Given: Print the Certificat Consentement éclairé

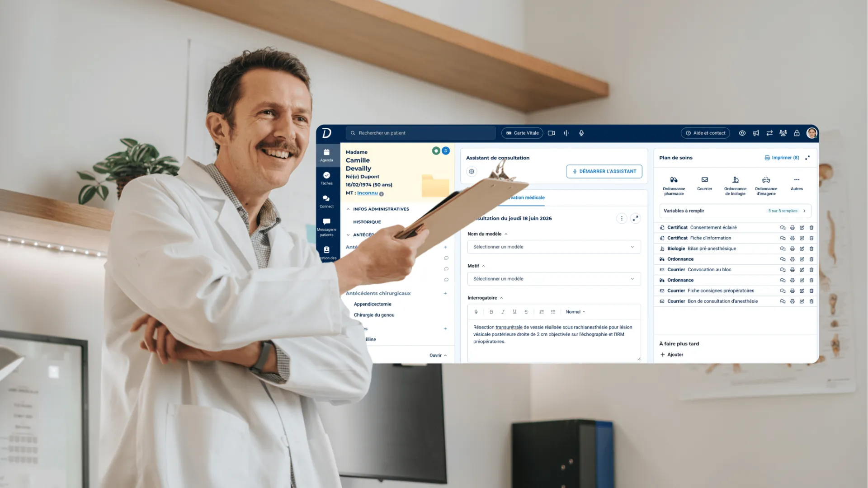Looking at the screenshot, I should [x=792, y=228].
